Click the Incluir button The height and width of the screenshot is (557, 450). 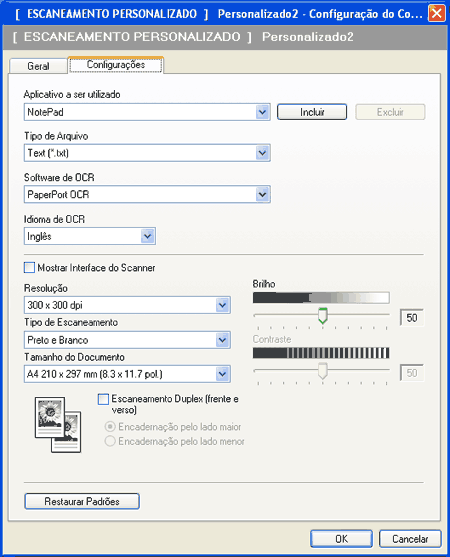[312, 112]
